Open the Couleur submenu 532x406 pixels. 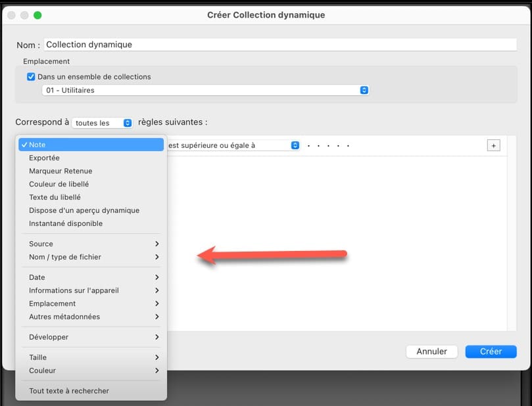pos(91,371)
